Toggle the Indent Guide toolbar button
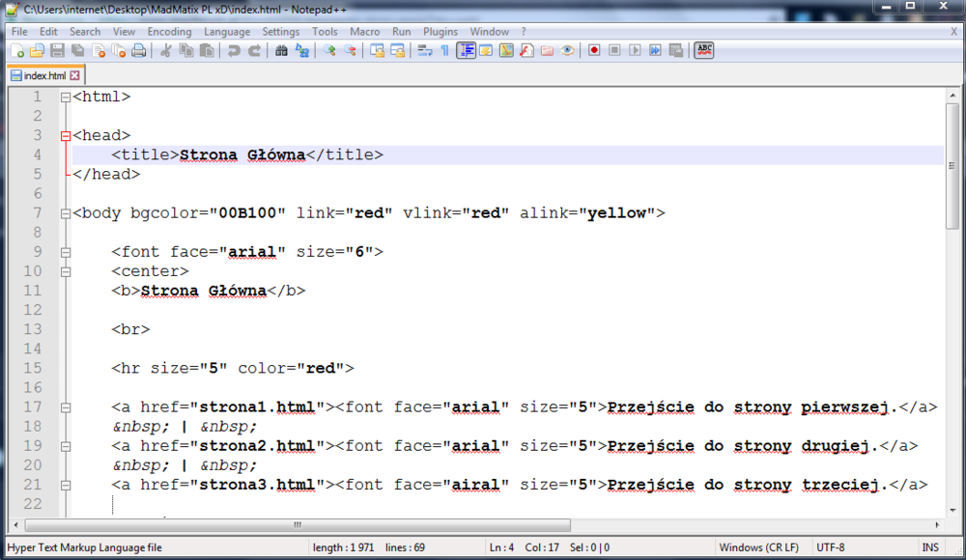Image resolution: width=966 pixels, height=560 pixels. pyautogui.click(x=466, y=50)
